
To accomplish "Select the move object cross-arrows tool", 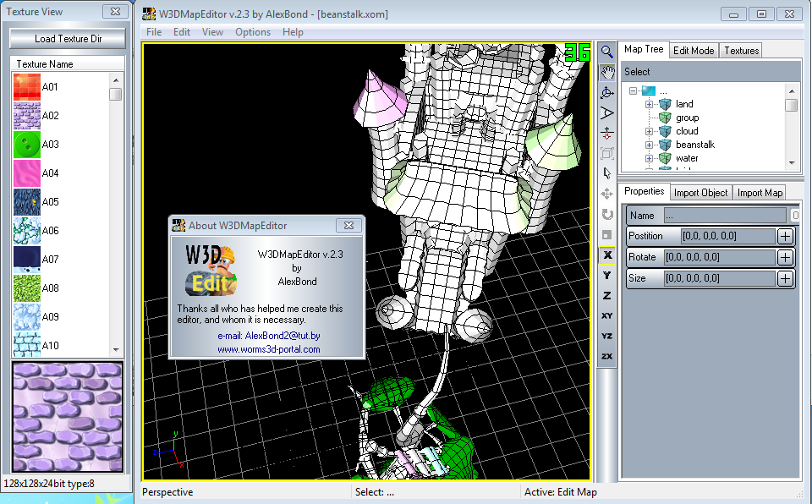I will 606,194.
